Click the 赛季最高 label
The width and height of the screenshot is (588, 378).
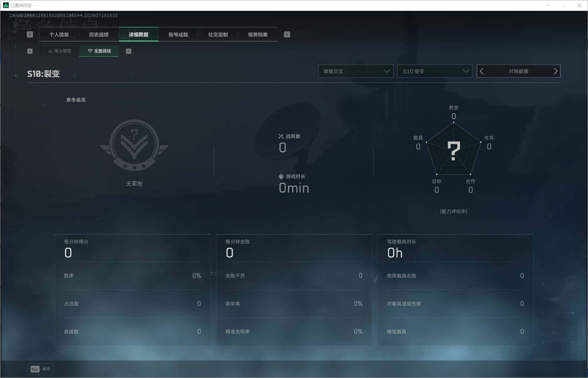coord(76,100)
